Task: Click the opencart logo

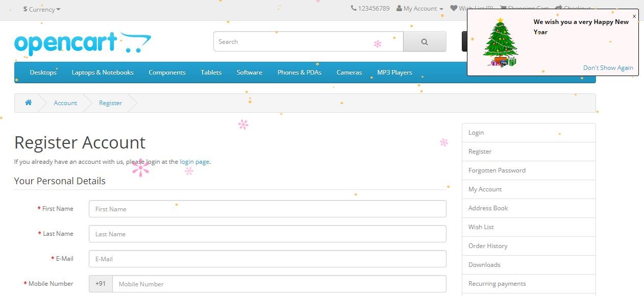Action: [x=83, y=43]
